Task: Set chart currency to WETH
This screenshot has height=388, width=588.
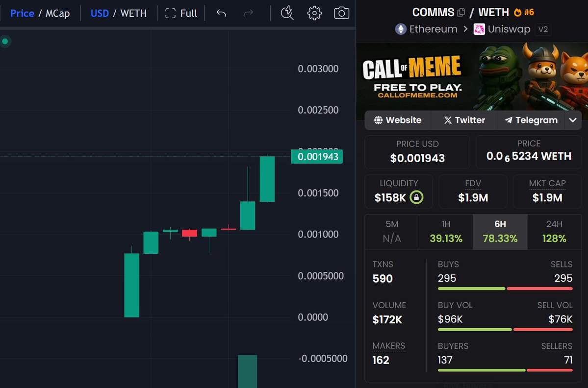Action: (133, 14)
